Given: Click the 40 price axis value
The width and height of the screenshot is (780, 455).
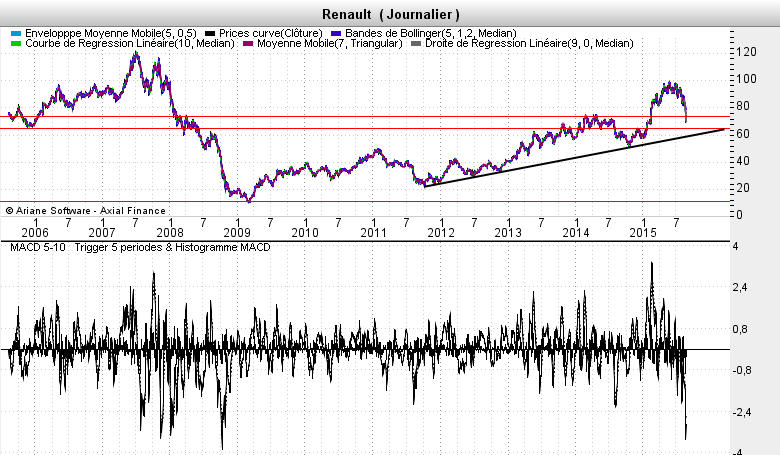Looking at the screenshot, I should (743, 161).
